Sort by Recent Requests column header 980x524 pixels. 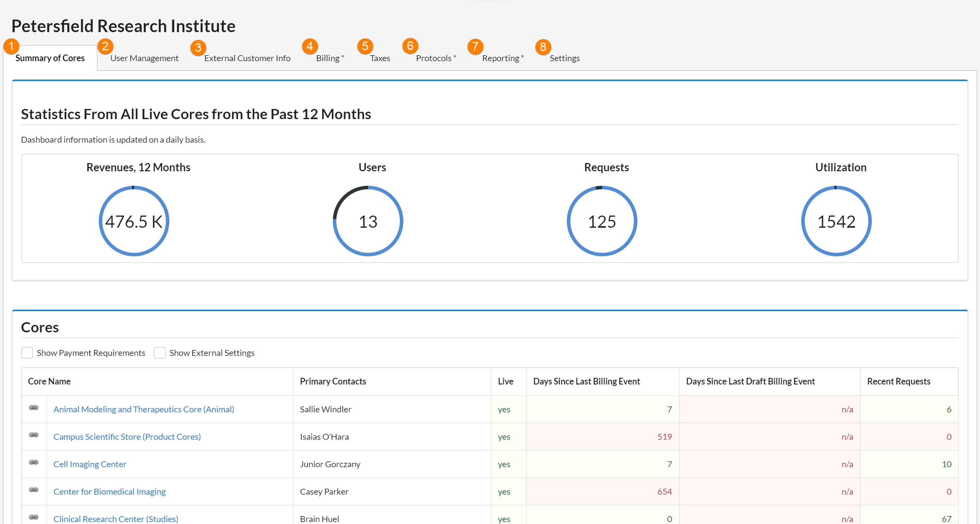898,381
